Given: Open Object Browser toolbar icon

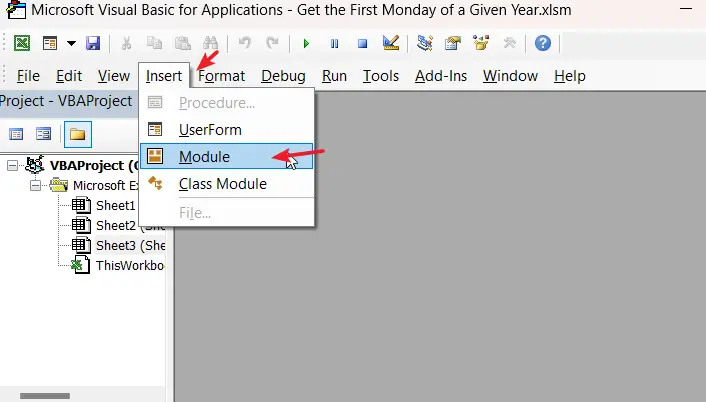Looking at the screenshot, I should 481,43.
